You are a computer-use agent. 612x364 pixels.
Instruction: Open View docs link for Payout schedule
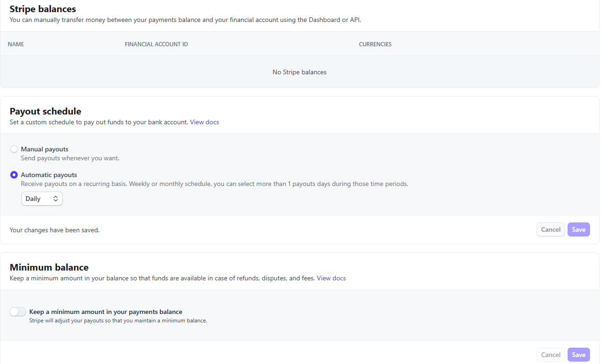(204, 122)
